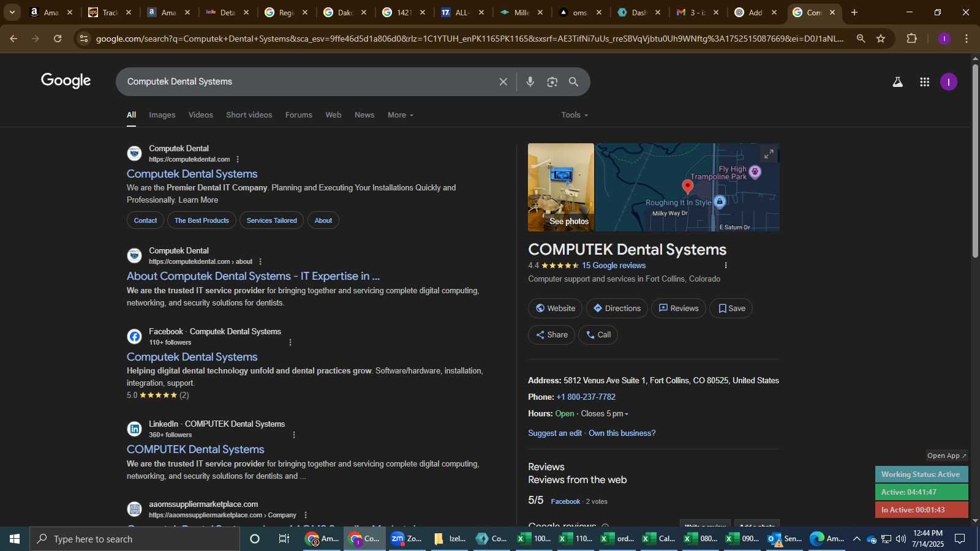Screen dimensions: 980x551
Task: Open 15 Google reviews link
Action: click(x=614, y=265)
